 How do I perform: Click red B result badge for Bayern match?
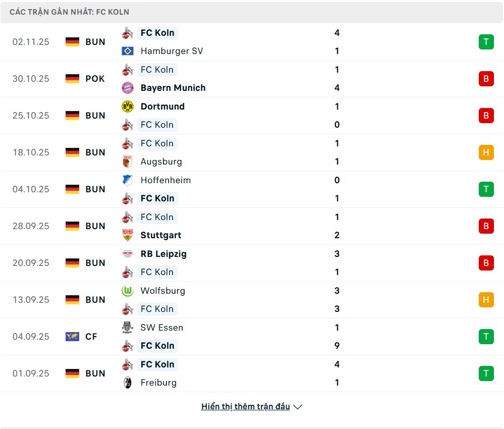click(486, 79)
